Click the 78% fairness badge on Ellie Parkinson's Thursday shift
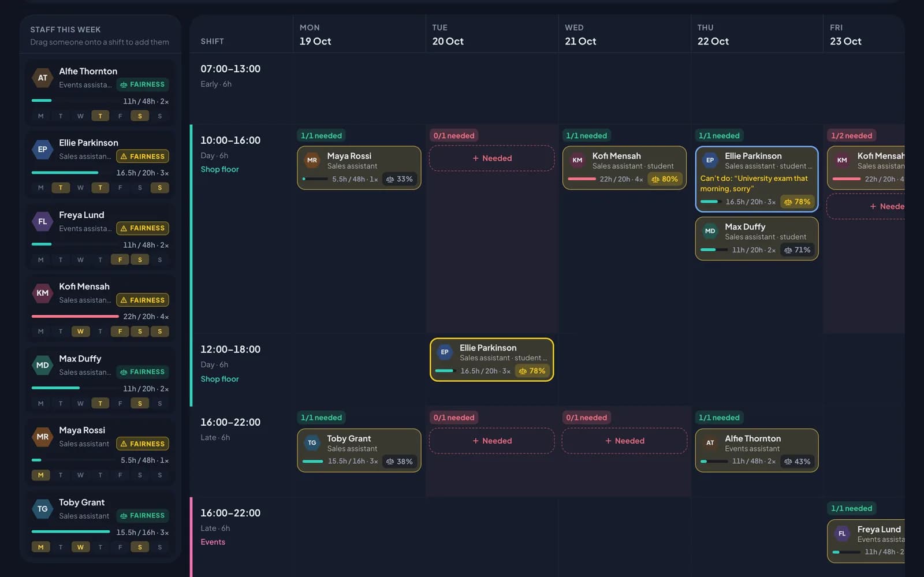This screenshot has height=577, width=924. [797, 202]
